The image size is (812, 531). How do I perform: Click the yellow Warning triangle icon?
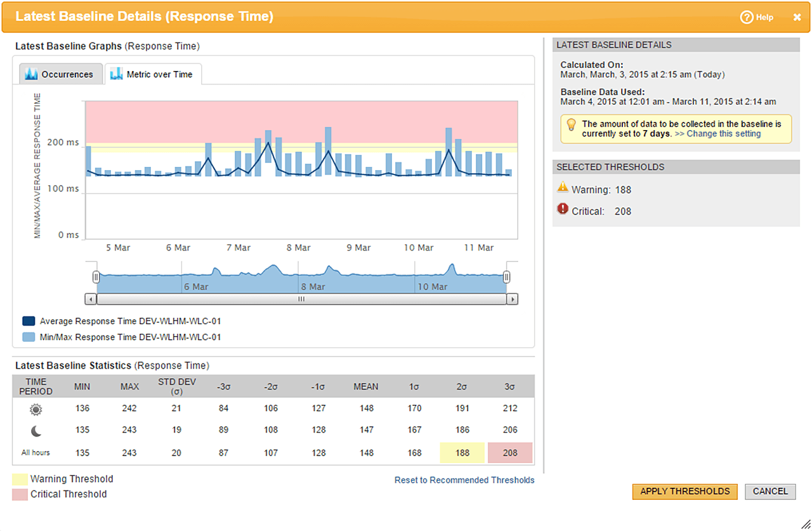(x=562, y=187)
